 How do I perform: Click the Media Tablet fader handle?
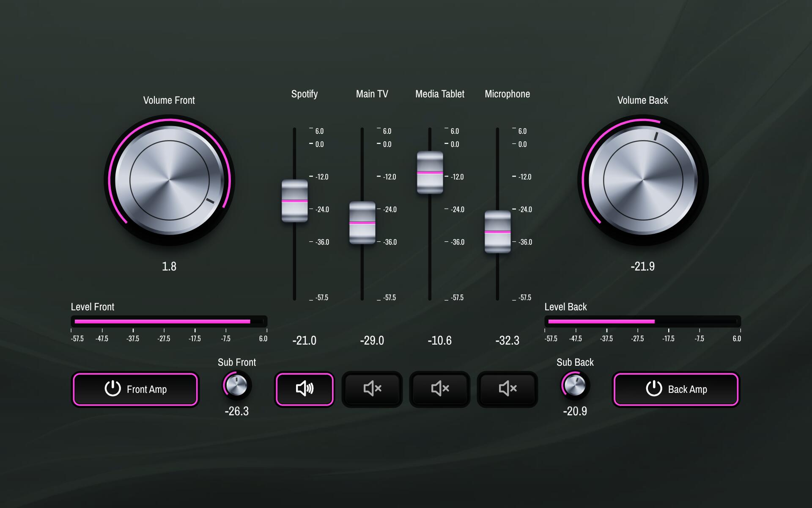click(430, 173)
